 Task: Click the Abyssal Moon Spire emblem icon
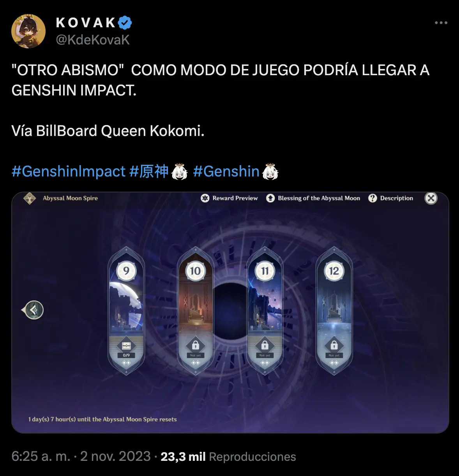click(x=30, y=198)
